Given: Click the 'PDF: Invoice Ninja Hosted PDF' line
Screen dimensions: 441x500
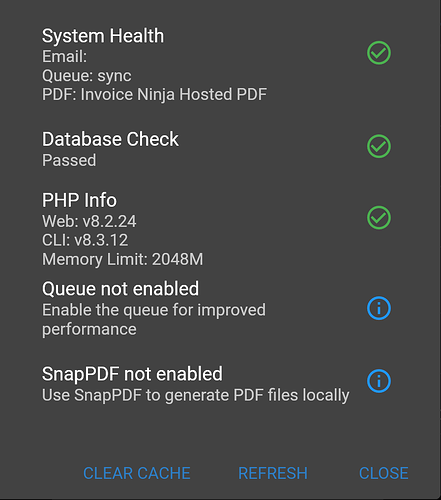Looking at the screenshot, I should pos(154,94).
